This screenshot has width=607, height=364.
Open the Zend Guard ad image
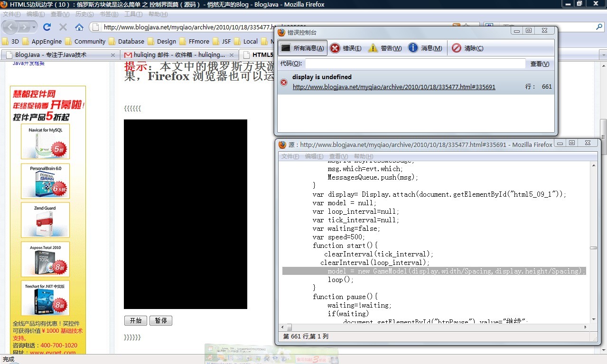click(46, 220)
